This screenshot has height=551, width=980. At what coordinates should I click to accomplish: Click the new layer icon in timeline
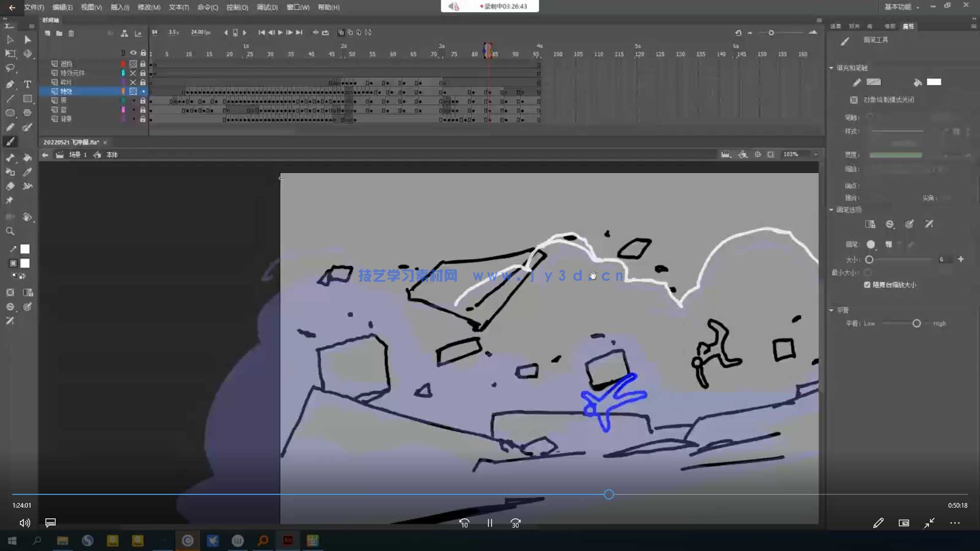click(x=47, y=33)
